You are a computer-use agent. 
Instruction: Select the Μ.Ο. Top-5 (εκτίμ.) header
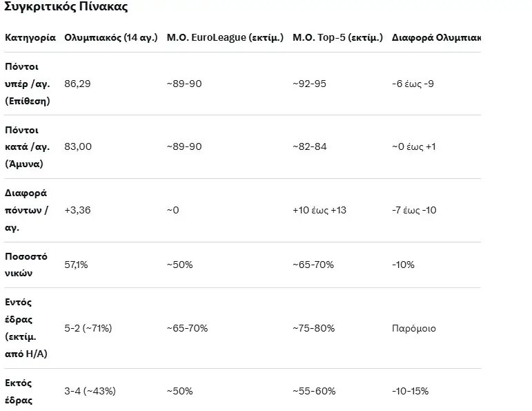click(x=337, y=37)
